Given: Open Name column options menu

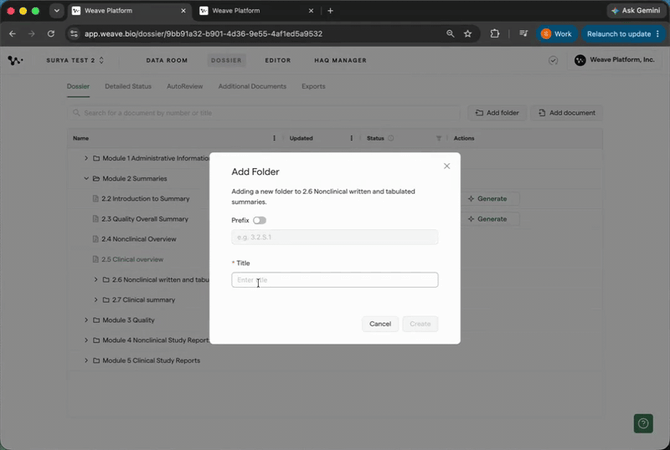Looking at the screenshot, I should (274, 138).
